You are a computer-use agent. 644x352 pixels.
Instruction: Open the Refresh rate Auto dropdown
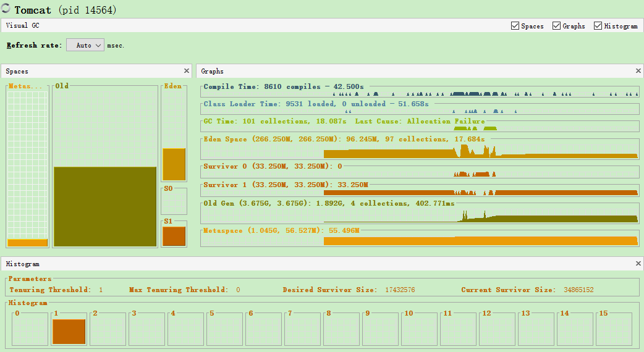pyautogui.click(x=85, y=45)
